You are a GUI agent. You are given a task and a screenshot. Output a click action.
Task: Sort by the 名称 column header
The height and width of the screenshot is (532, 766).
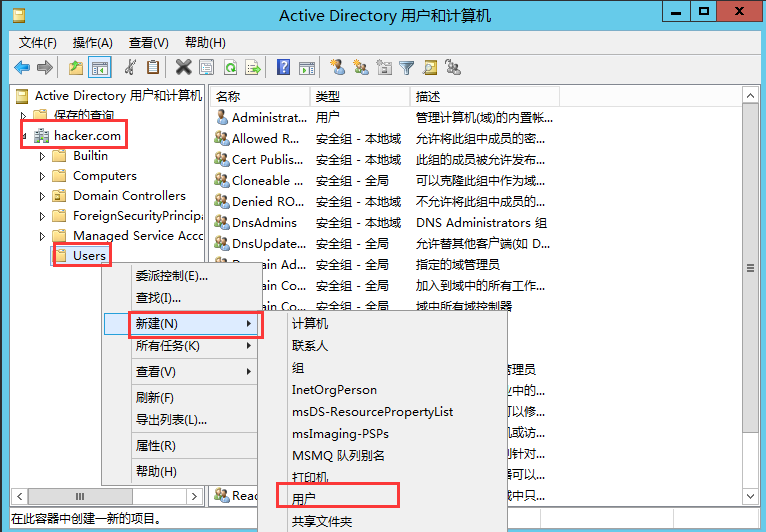260,97
